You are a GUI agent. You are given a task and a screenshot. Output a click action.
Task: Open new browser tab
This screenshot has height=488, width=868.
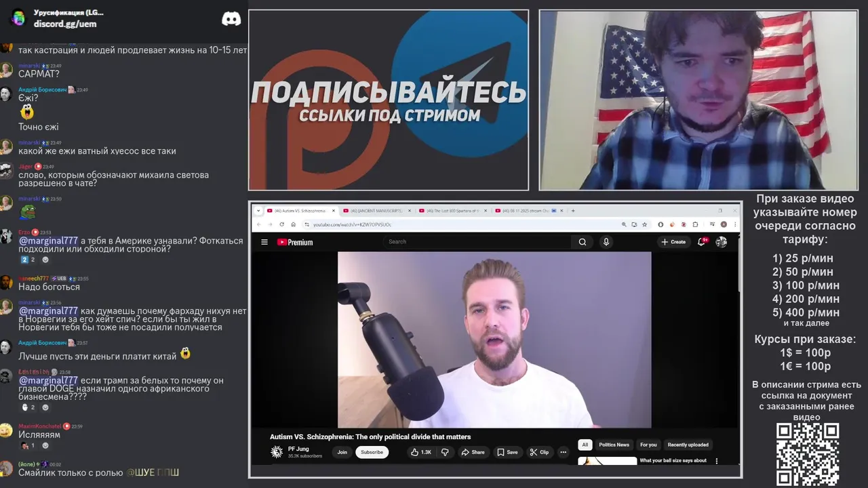(x=573, y=211)
